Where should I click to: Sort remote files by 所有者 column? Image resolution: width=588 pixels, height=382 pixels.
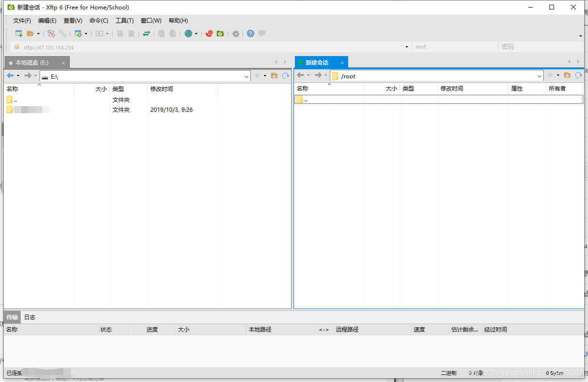[564, 89]
